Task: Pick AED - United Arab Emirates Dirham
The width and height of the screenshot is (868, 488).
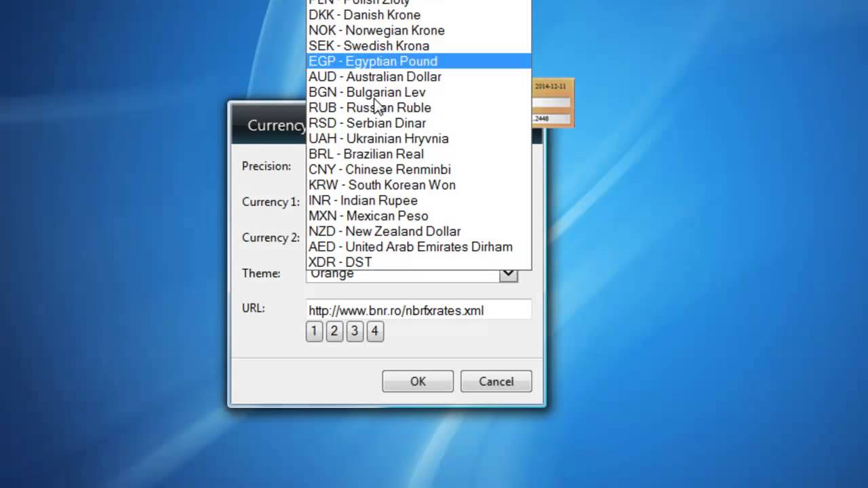Action: coord(418,247)
